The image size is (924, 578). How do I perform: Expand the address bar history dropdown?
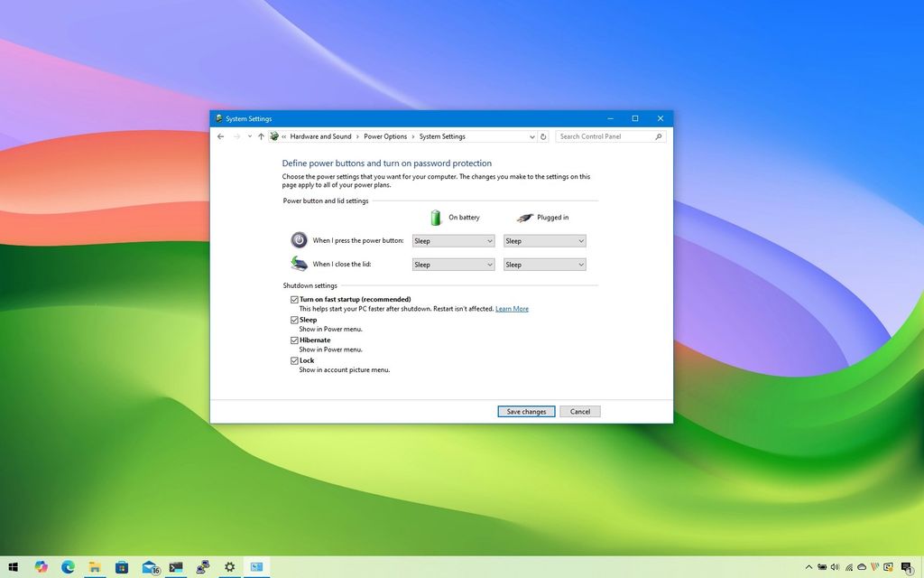pyautogui.click(x=531, y=136)
